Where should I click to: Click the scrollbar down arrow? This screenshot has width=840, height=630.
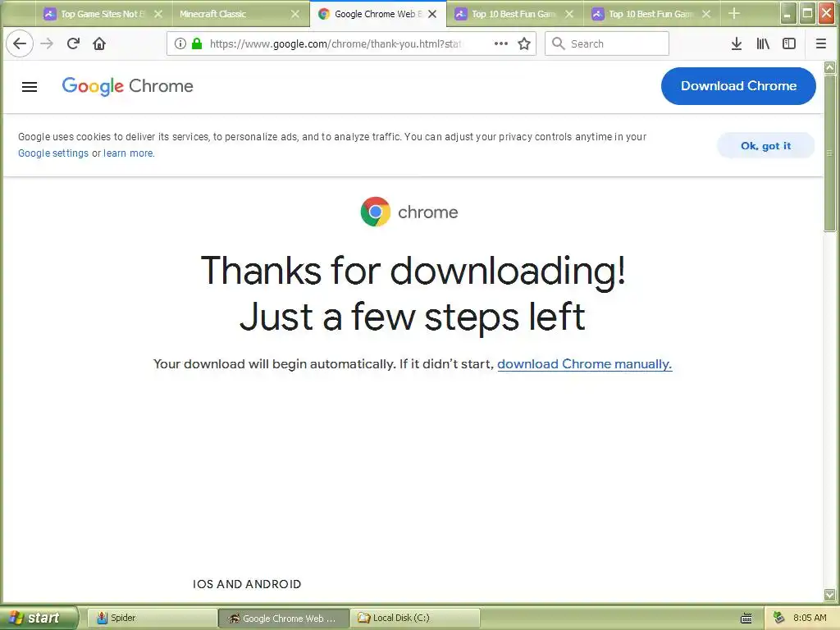click(829, 595)
